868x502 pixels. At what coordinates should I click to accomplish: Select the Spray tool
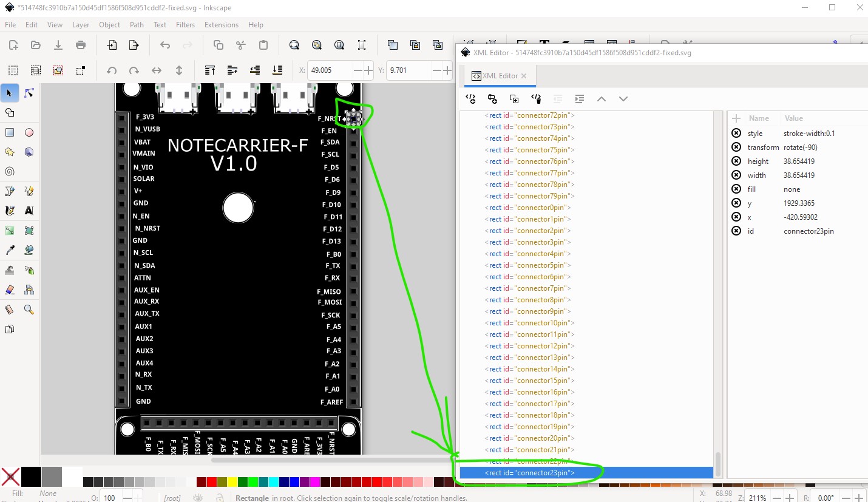tap(29, 270)
